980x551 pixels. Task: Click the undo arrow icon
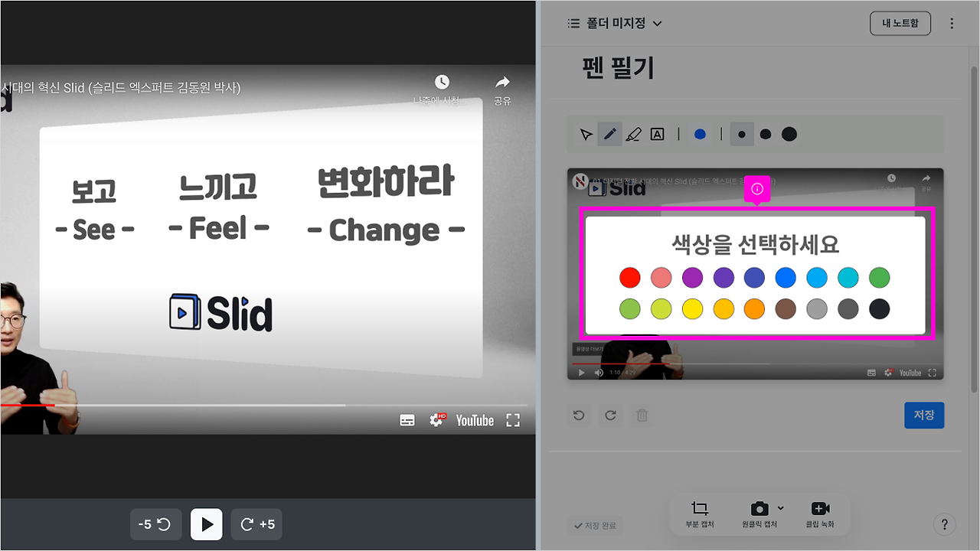580,415
